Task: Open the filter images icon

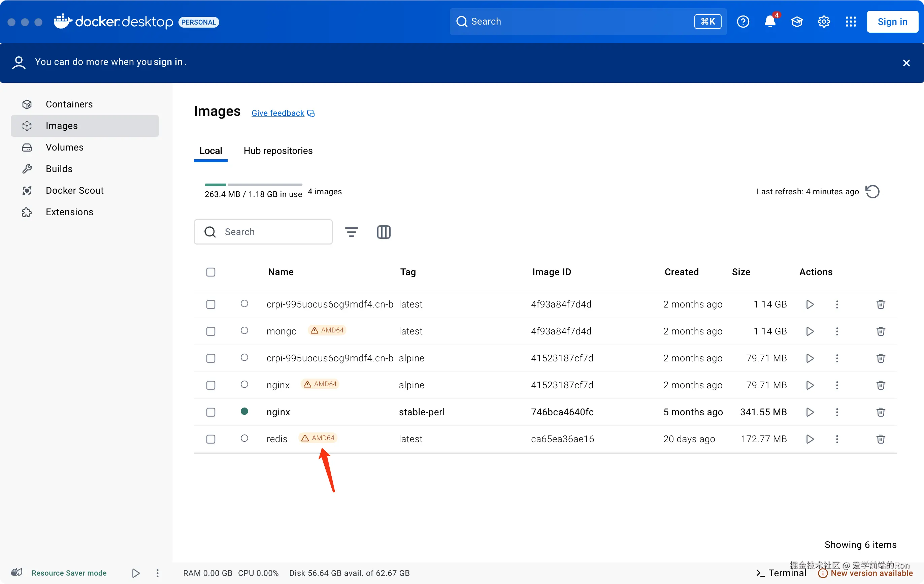Action: tap(351, 232)
